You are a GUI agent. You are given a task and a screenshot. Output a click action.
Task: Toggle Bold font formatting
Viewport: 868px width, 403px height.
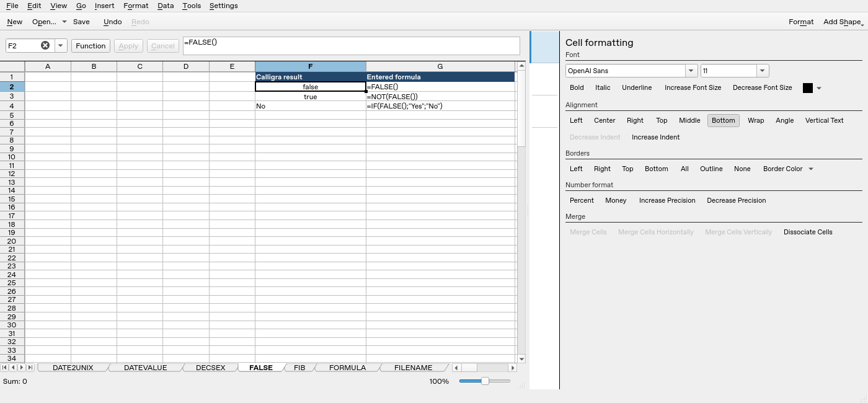(577, 88)
